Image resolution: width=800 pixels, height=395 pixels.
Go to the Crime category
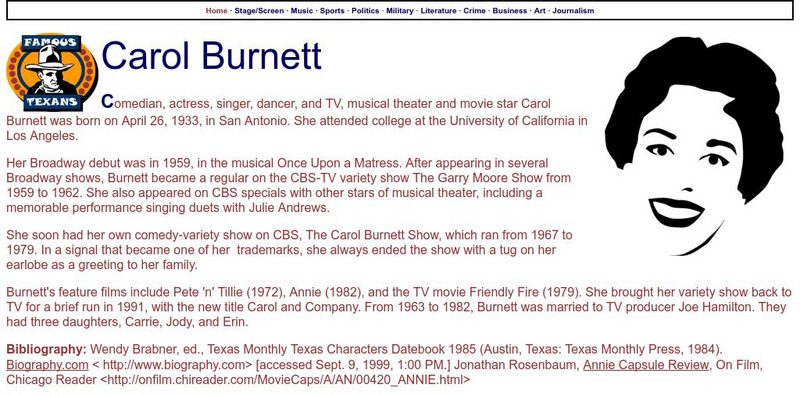[x=474, y=11]
